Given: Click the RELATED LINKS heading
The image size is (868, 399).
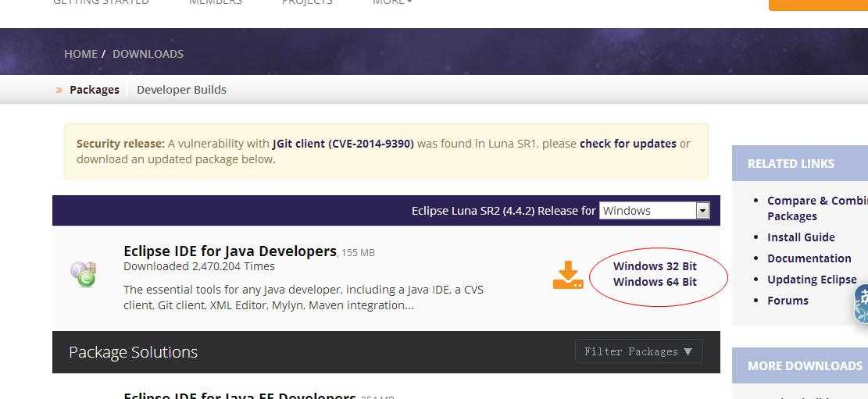Looking at the screenshot, I should click(x=791, y=164).
